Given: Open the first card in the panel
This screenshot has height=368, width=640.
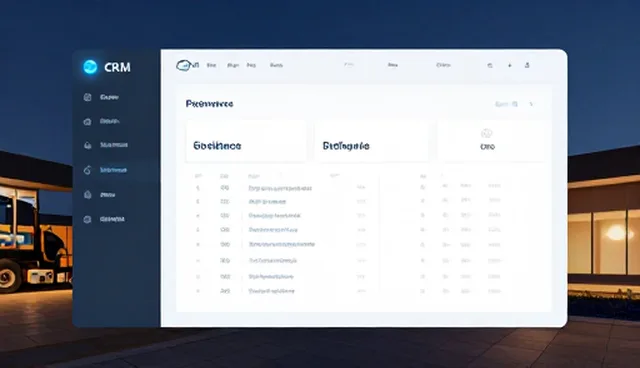Looking at the screenshot, I should coord(246,141).
